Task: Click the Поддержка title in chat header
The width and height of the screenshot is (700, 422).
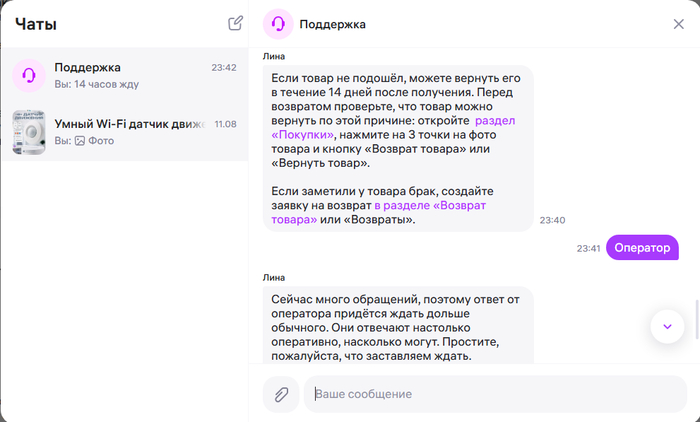Action: click(332, 24)
